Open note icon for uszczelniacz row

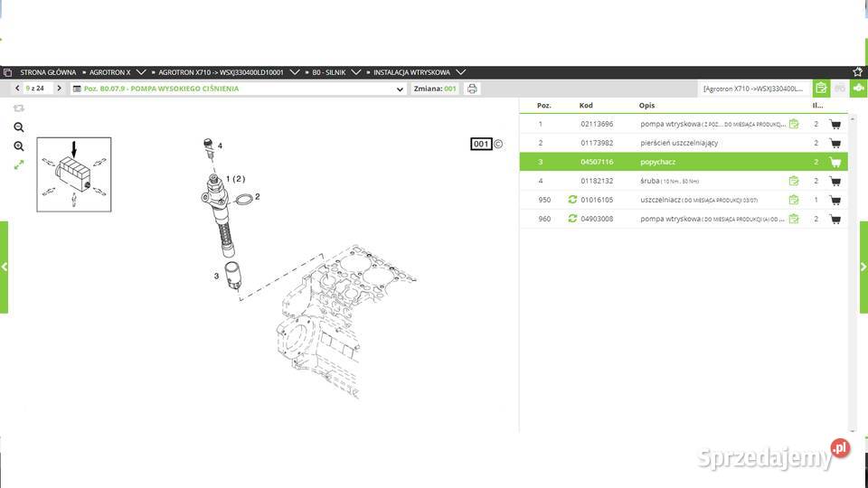coord(794,200)
